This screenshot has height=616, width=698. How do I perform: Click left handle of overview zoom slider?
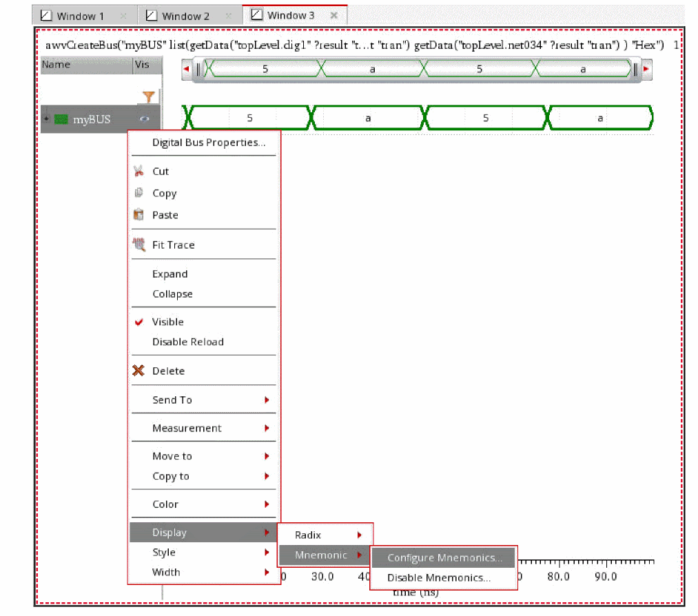pyautogui.click(x=198, y=70)
